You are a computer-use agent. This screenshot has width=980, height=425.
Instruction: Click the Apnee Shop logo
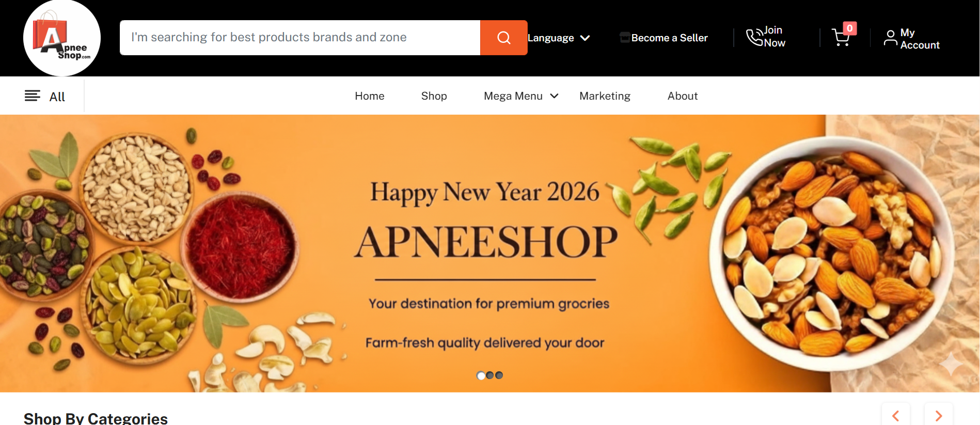click(x=62, y=38)
